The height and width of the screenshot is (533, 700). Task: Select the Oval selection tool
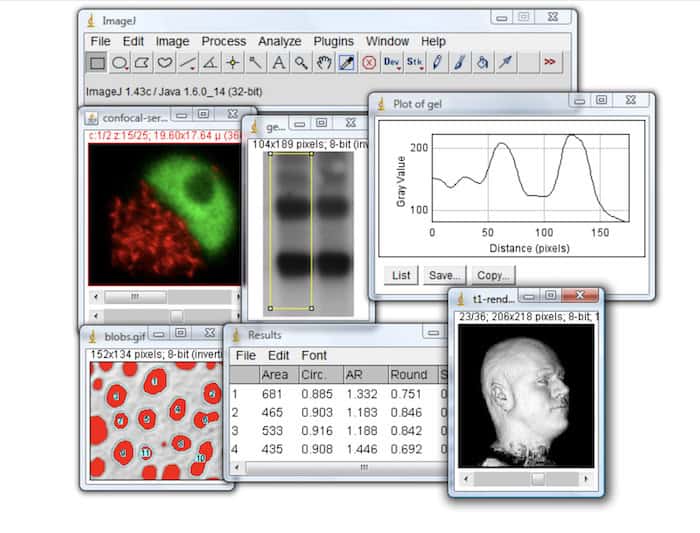tap(120, 63)
